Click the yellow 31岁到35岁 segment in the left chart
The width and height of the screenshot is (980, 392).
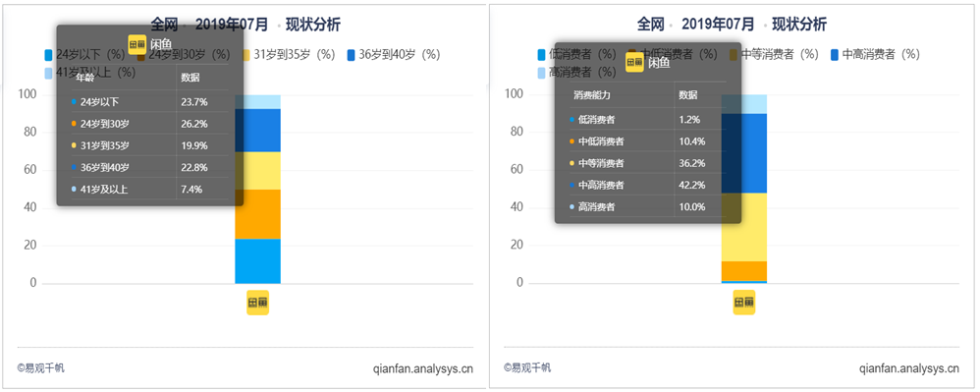257,171
